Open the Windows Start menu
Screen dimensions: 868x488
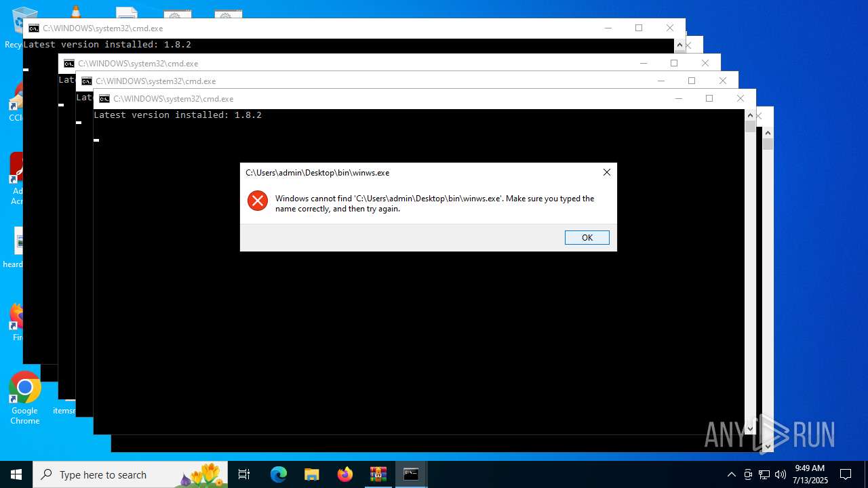16,474
